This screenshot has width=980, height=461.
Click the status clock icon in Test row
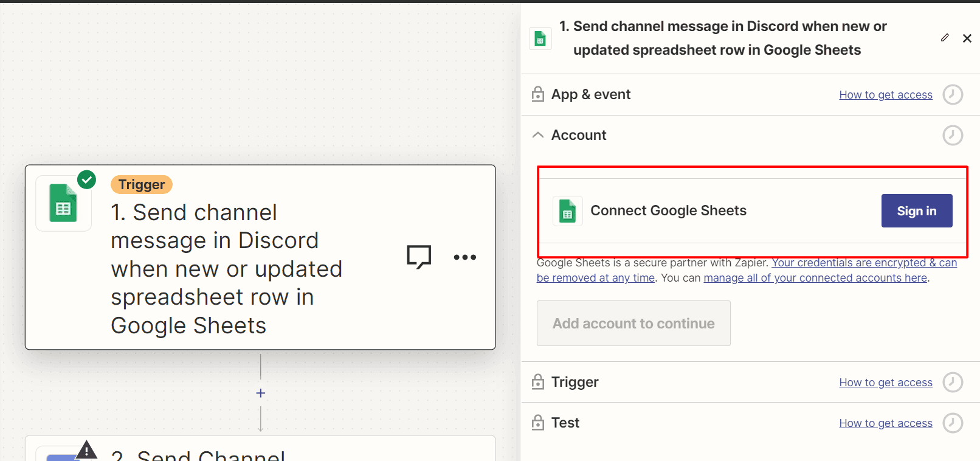(x=953, y=423)
